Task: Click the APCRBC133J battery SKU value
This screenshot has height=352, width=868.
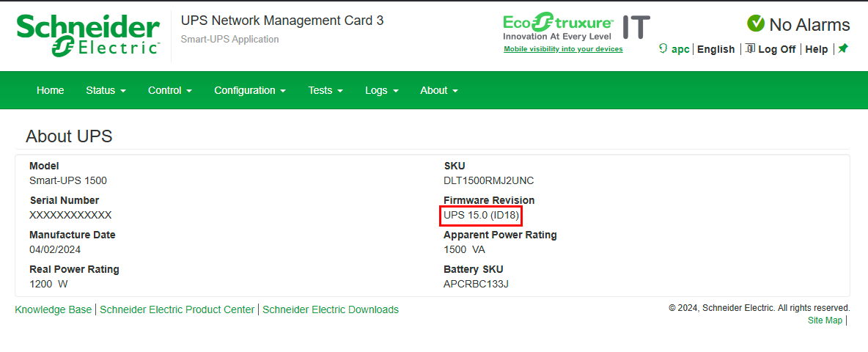Action: click(476, 284)
